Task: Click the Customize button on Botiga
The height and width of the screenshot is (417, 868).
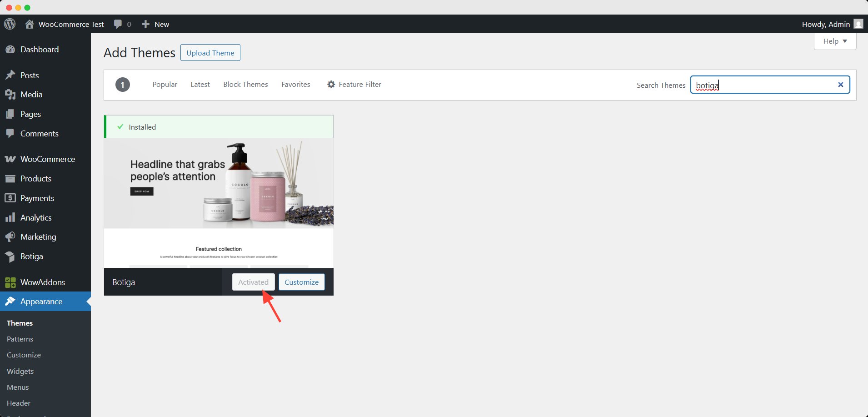Action: click(302, 282)
